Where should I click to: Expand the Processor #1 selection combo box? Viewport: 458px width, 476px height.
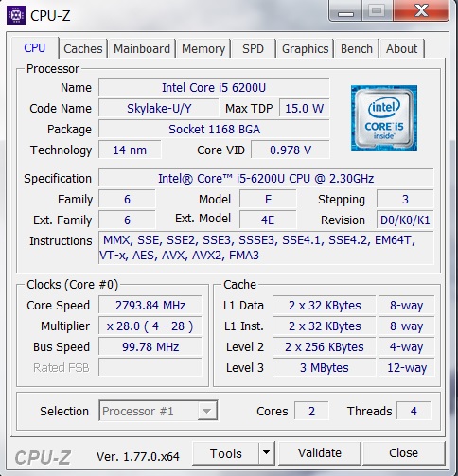(158, 411)
